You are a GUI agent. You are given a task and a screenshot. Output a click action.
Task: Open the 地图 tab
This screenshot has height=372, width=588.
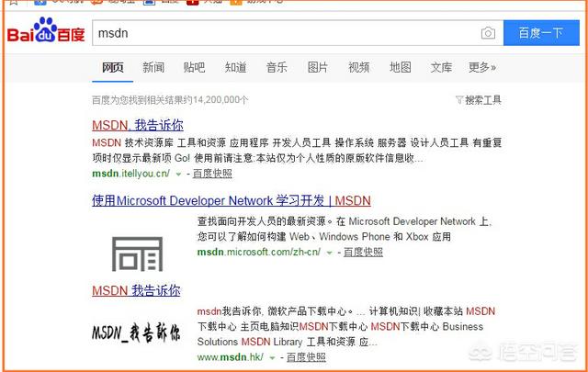point(401,67)
